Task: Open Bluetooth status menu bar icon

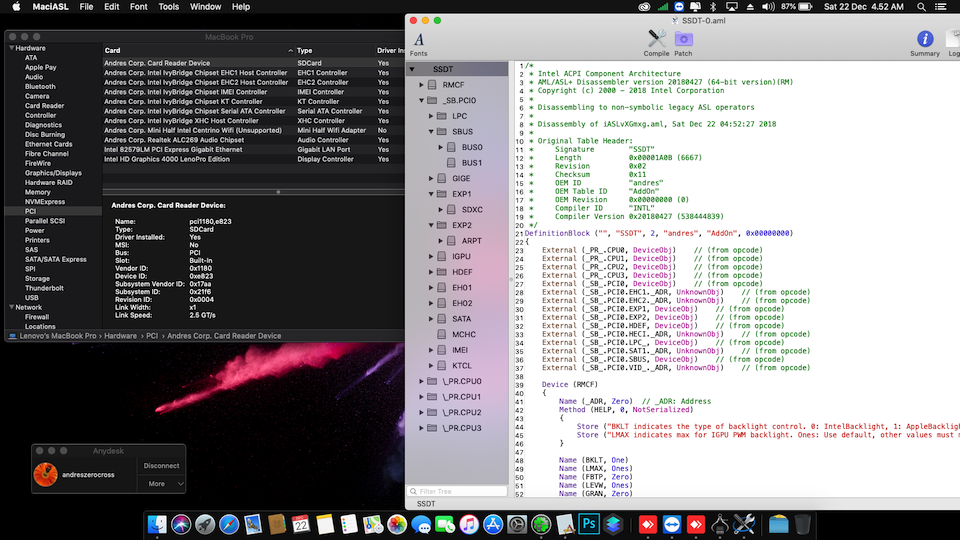Action: click(x=713, y=7)
